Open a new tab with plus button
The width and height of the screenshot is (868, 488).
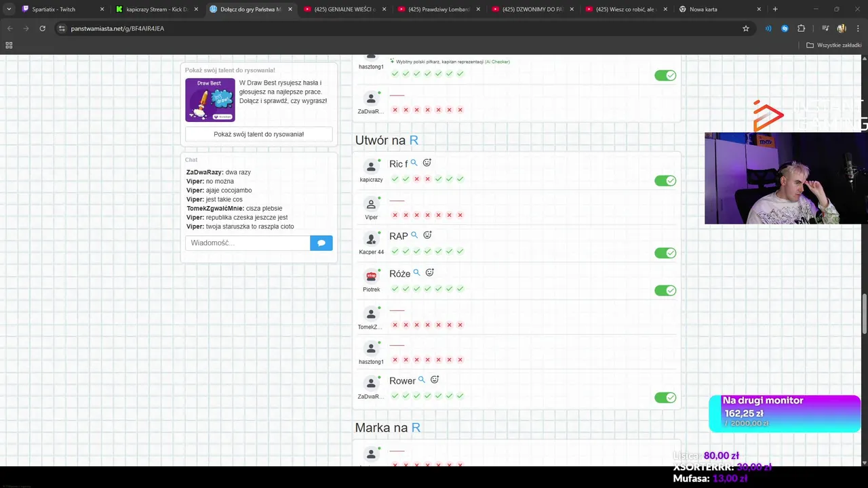(x=775, y=9)
